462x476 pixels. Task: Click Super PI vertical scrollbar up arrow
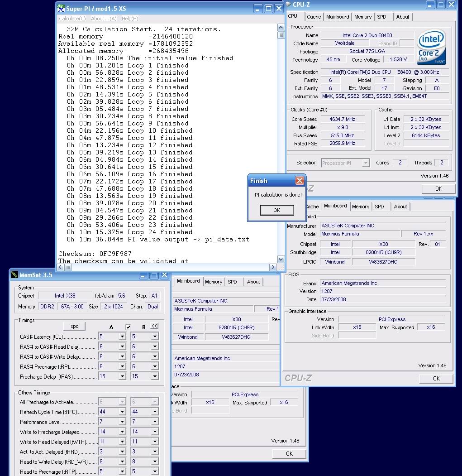click(281, 27)
